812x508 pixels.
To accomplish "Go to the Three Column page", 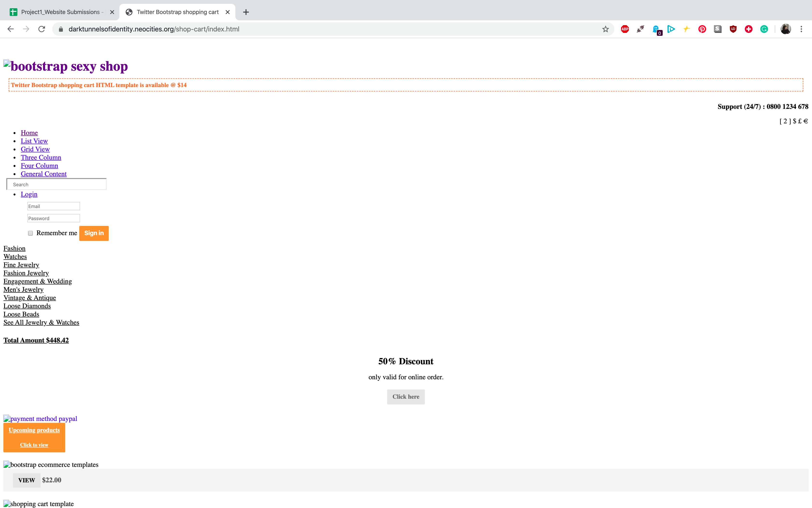I will (41, 157).
